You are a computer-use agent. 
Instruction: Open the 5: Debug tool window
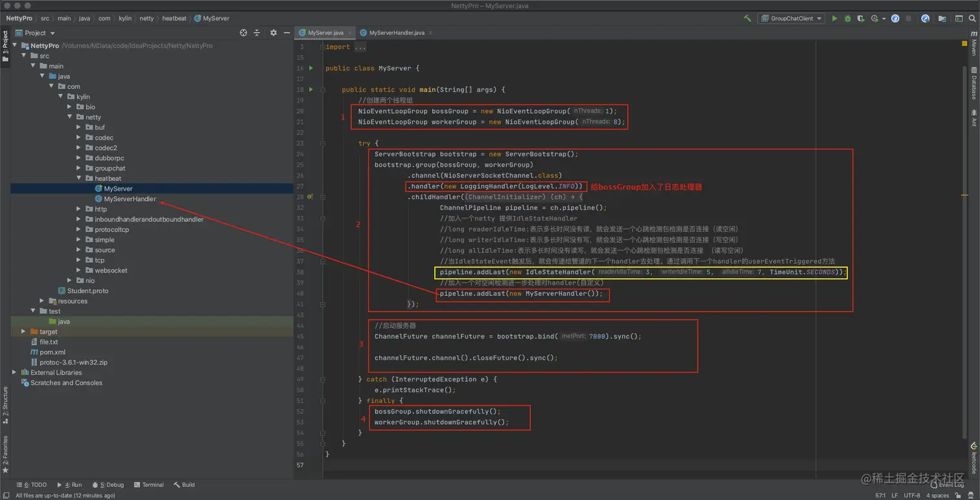tap(108, 484)
